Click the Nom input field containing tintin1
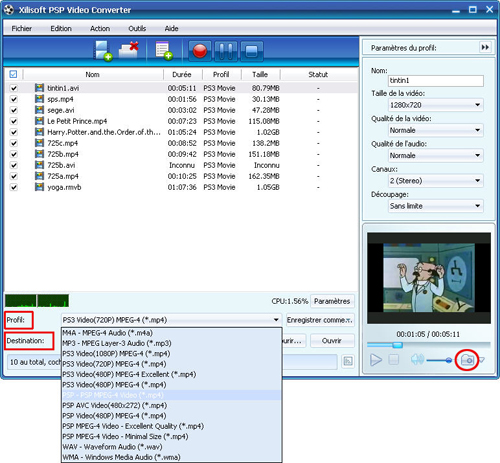 click(x=436, y=80)
